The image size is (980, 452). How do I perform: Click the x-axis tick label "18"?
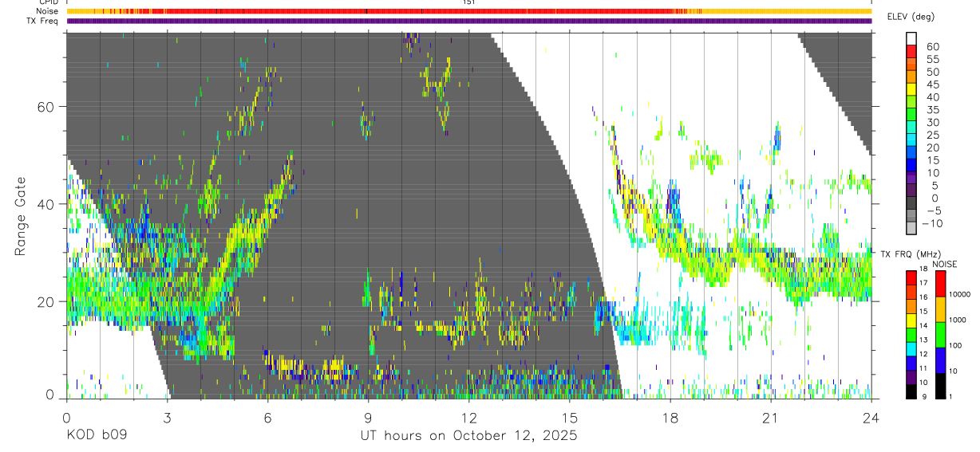tap(670, 417)
